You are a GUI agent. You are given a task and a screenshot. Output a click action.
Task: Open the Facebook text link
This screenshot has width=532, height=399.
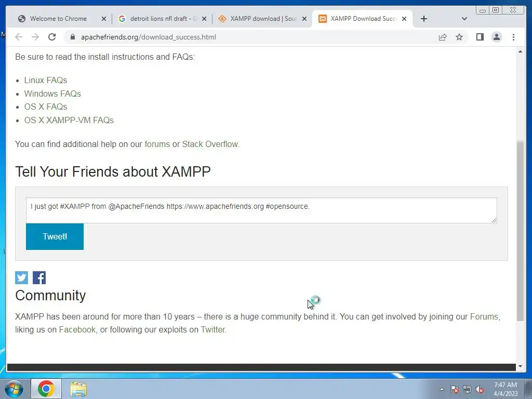[77, 330]
